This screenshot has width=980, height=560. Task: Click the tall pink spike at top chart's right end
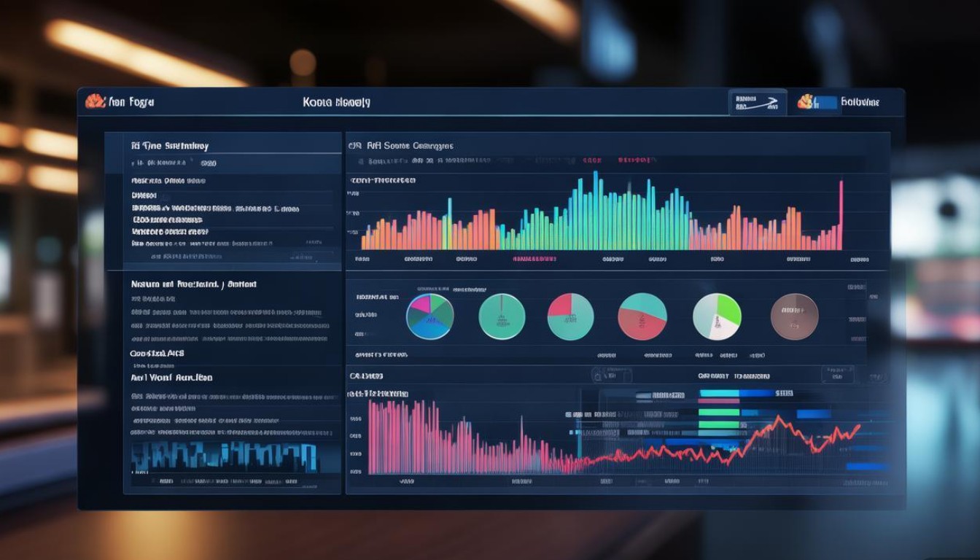(841, 214)
